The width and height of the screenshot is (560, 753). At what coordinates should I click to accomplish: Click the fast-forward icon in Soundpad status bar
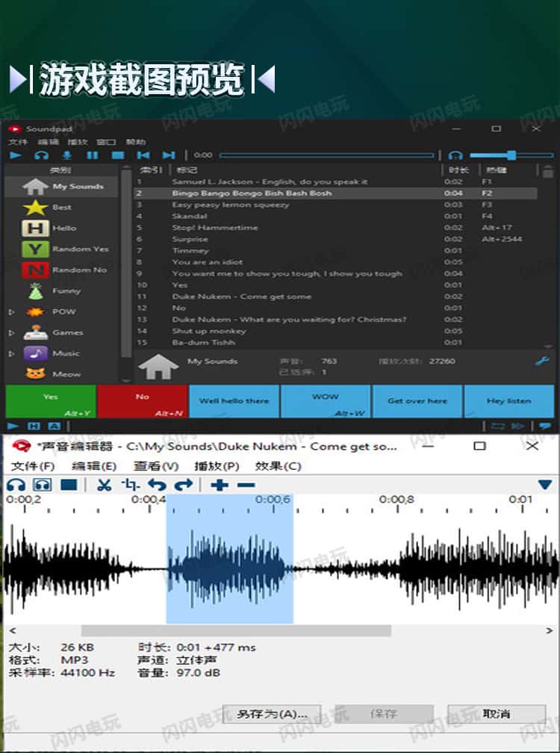517,426
